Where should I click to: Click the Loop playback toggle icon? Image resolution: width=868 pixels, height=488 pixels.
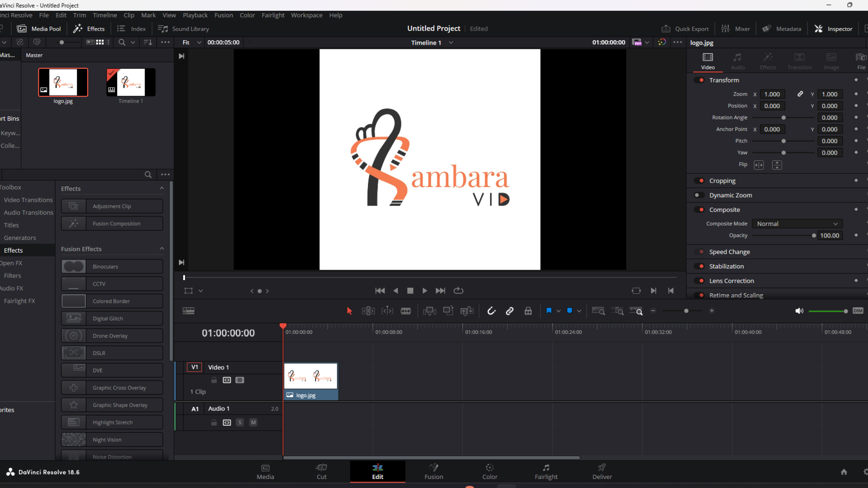click(x=459, y=291)
